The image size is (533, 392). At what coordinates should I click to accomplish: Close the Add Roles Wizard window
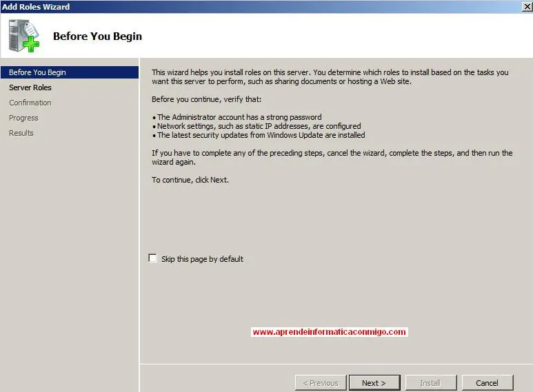click(x=527, y=6)
